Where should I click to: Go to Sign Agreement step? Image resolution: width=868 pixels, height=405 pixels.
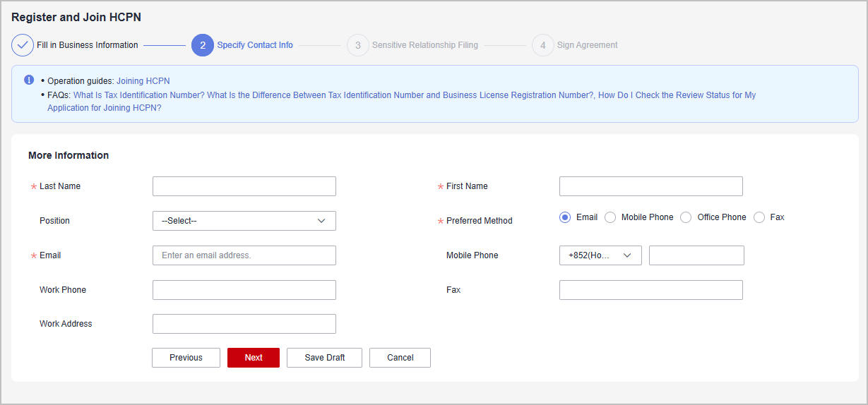[x=587, y=45]
